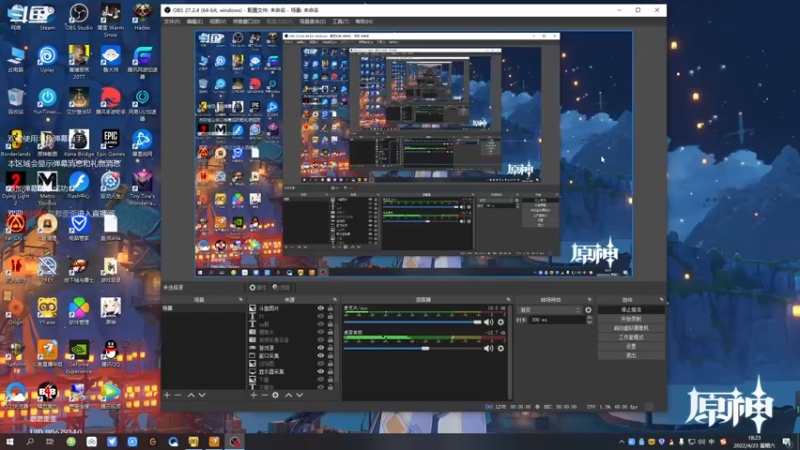
Task: Open the 麦克风/Aux channel gear settings
Action: click(501, 322)
